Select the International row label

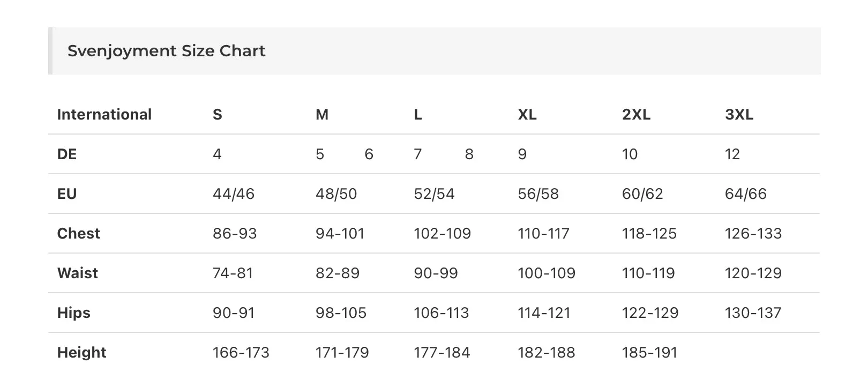tap(104, 114)
